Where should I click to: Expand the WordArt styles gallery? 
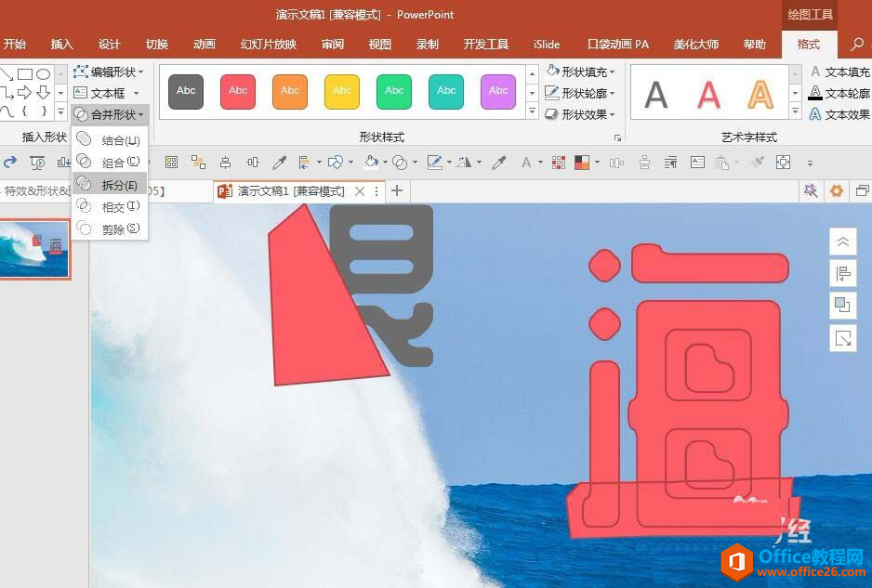[x=795, y=111]
